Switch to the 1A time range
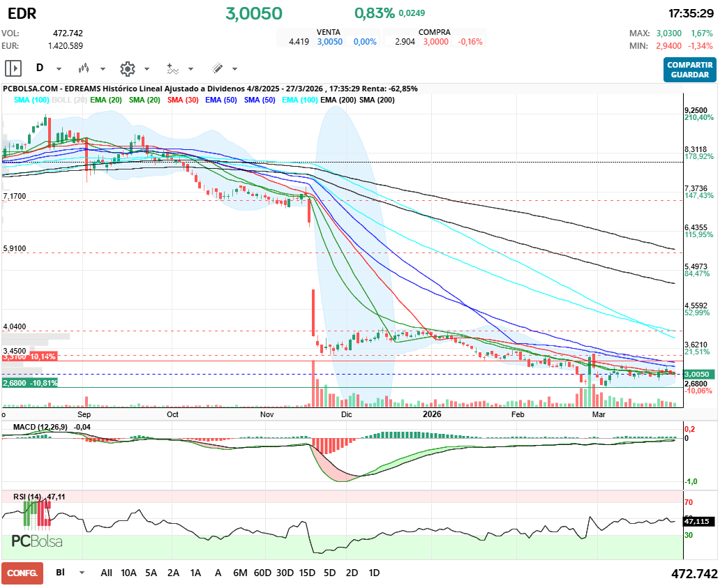Screen dimensions: 727x588 pos(195,573)
